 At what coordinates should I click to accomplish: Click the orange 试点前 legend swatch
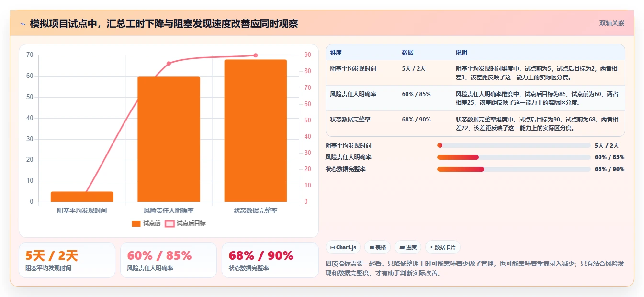pos(136,223)
